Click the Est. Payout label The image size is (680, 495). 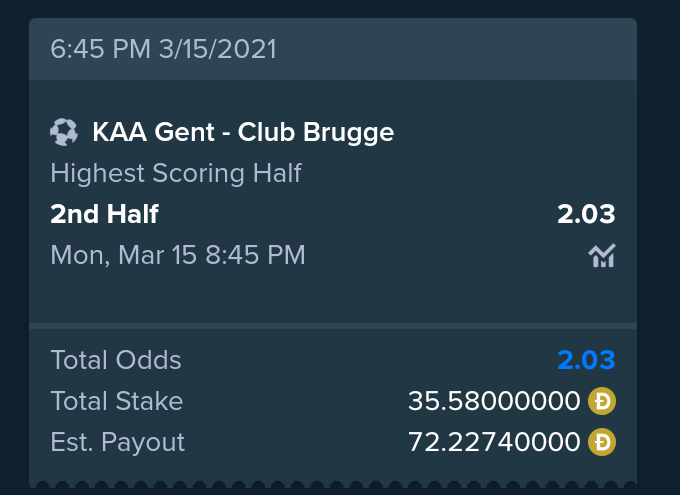(118, 443)
